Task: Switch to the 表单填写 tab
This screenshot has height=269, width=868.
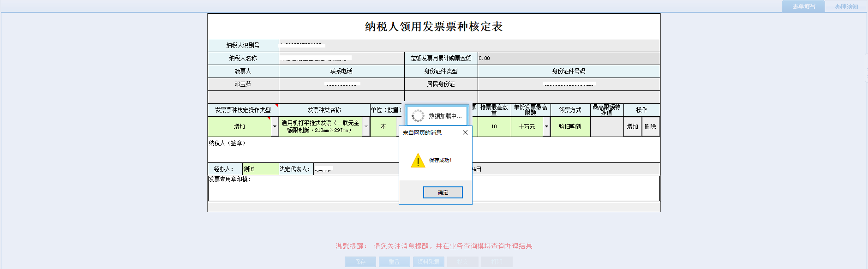Action: [x=803, y=6]
